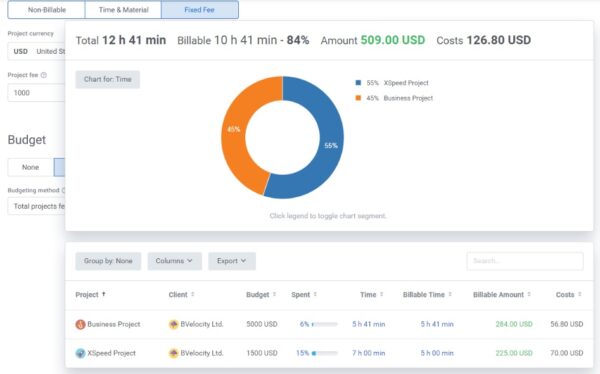600x374 pixels.
Task: Select None budget option
Action: tap(30, 167)
